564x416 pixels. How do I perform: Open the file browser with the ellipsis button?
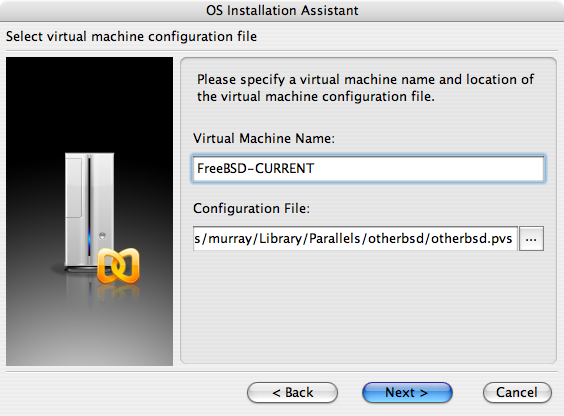(x=531, y=239)
